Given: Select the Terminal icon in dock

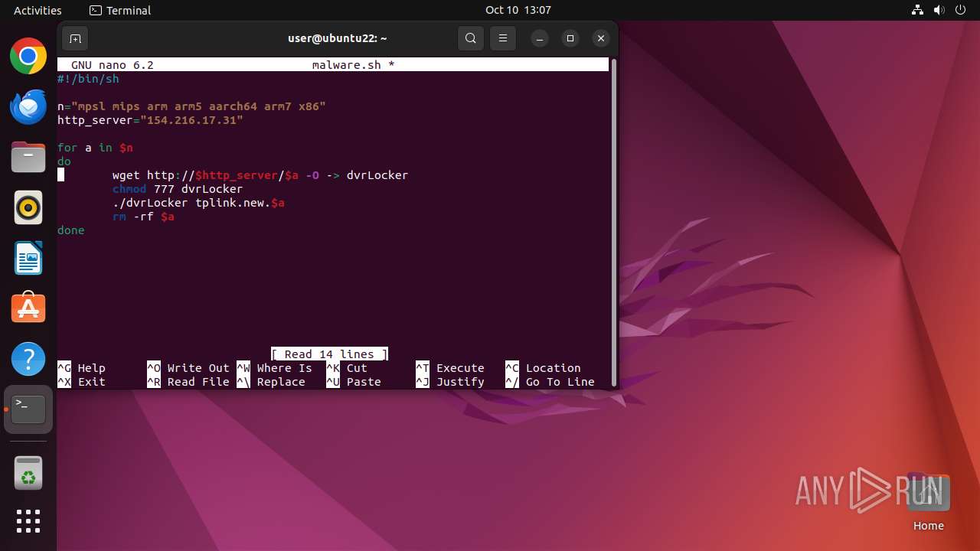Looking at the screenshot, I should 28,409.
